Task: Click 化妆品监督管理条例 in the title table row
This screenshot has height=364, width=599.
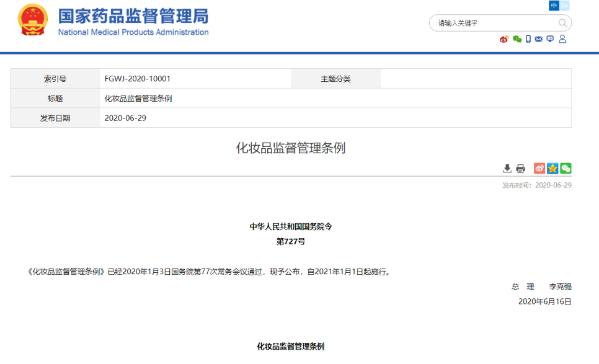Action: 138,99
